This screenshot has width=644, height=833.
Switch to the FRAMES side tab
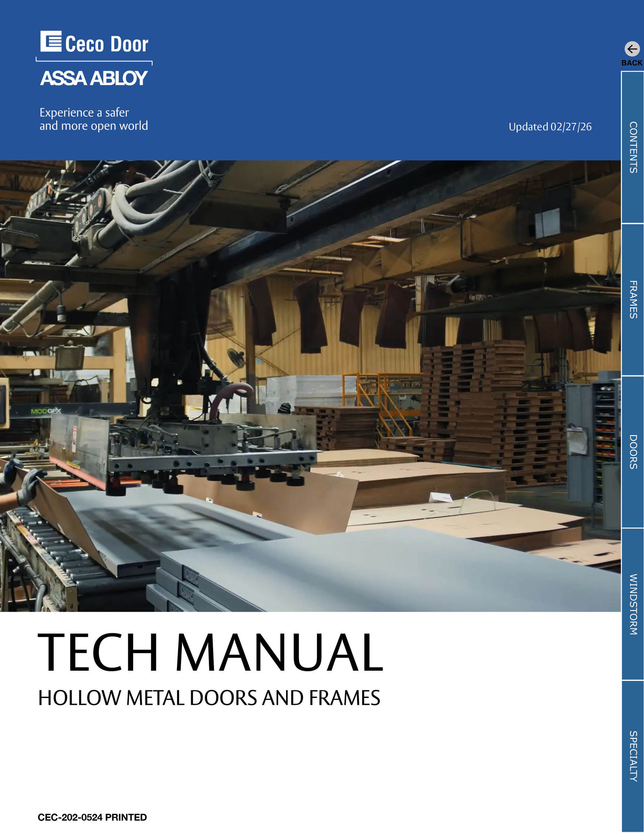(633, 299)
